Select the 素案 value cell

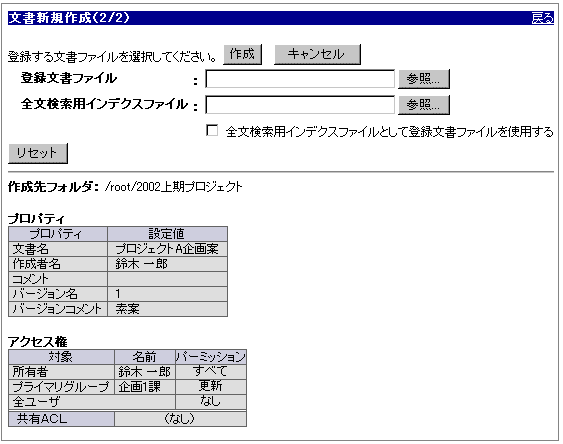click(167, 309)
